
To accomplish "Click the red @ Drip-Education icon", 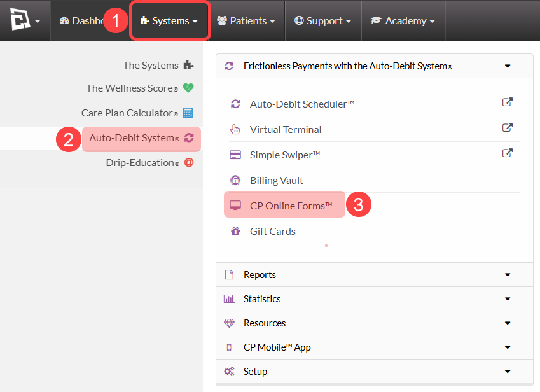I will [x=189, y=162].
